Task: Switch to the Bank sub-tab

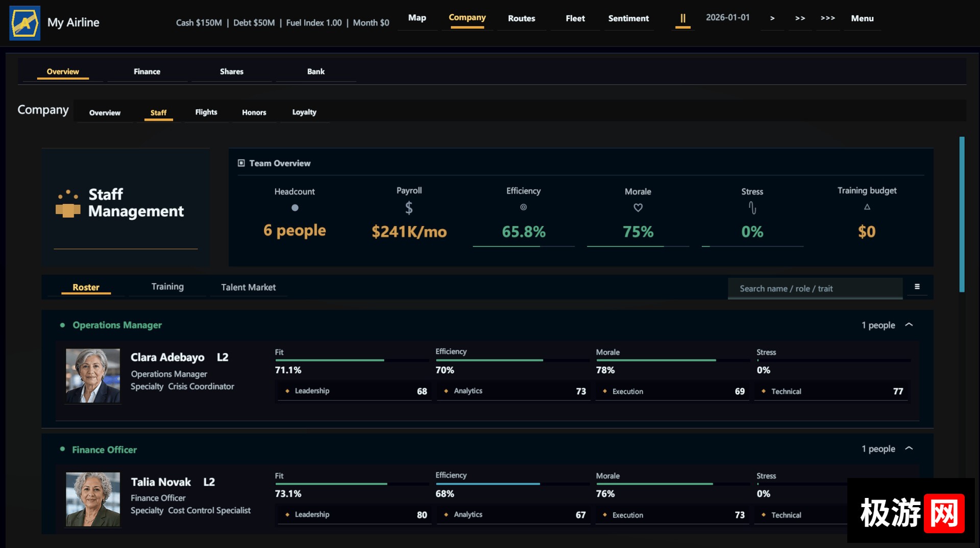Action: click(315, 72)
